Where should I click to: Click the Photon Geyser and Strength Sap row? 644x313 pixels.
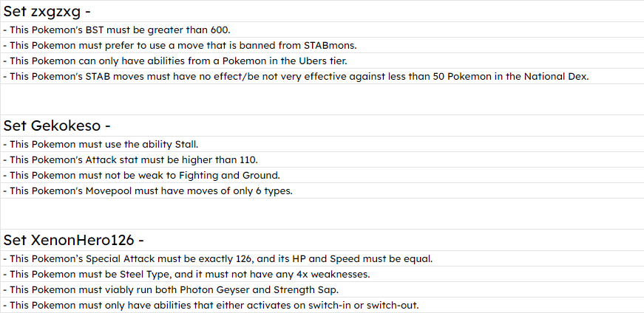322,289
